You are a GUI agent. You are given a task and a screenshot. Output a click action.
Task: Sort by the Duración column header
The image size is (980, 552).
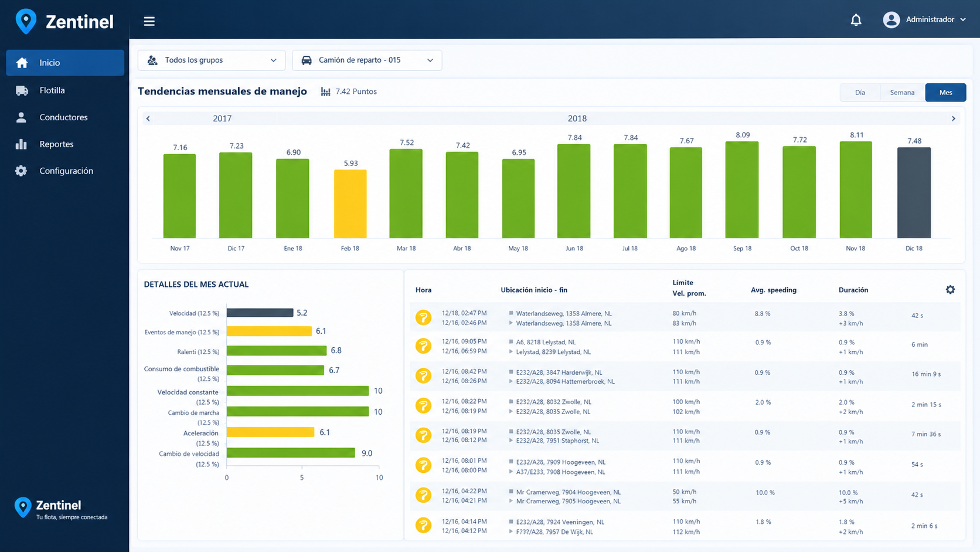[x=853, y=290]
